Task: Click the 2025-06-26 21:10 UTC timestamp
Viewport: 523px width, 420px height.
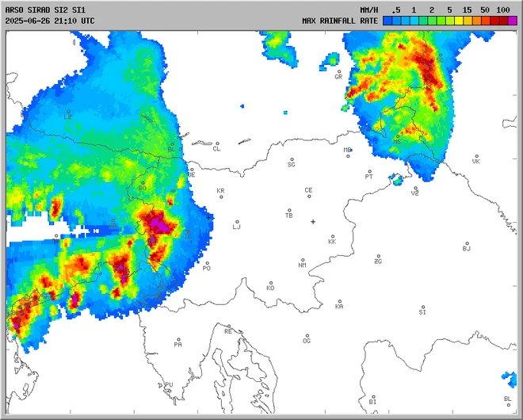Action: 49,21
